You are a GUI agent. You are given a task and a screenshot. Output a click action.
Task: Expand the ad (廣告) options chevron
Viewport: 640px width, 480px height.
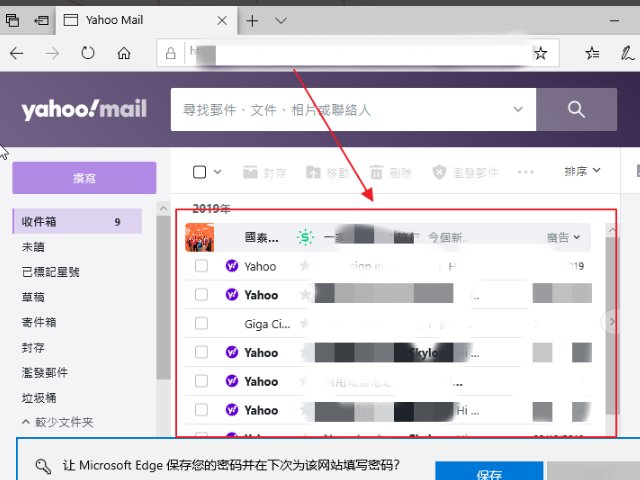(577, 237)
